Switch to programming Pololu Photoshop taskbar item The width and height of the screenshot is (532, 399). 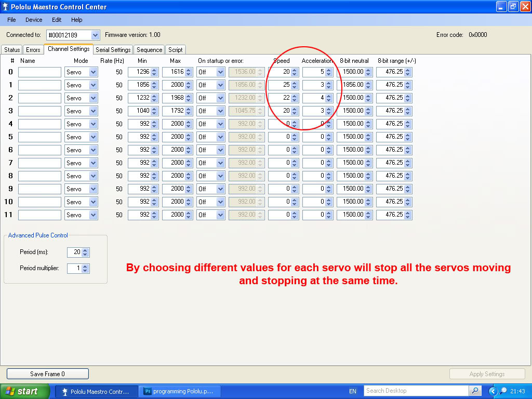point(180,392)
